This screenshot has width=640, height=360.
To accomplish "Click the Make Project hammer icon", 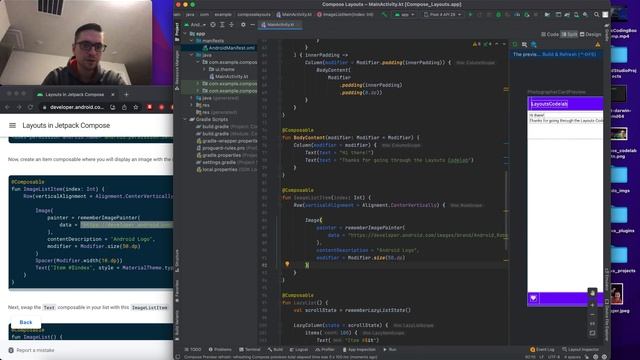I will (384, 14).
